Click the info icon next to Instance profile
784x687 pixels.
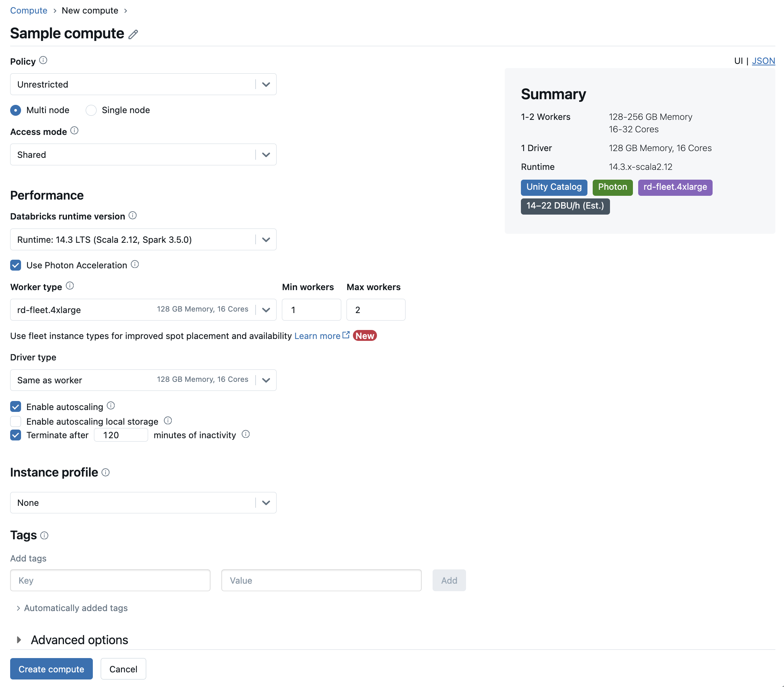pos(106,473)
